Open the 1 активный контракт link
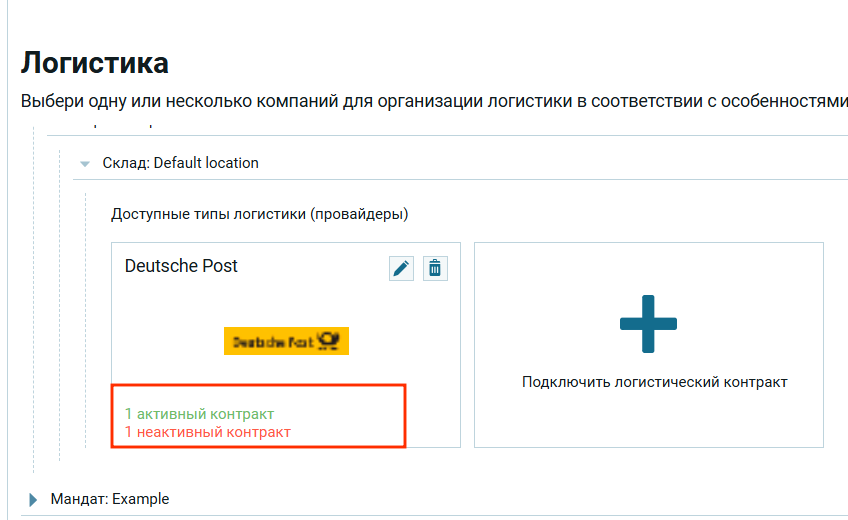The height and width of the screenshot is (520, 848). pos(199,414)
